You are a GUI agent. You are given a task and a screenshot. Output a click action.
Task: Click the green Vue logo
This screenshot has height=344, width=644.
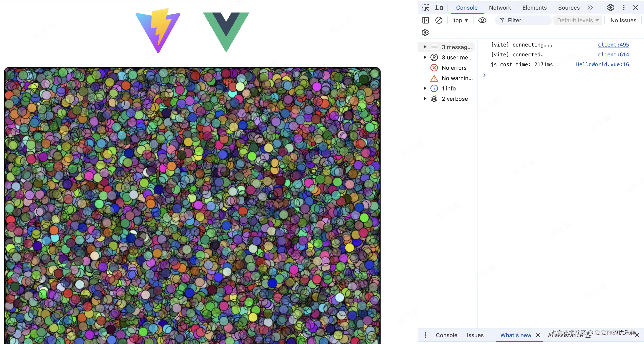tap(226, 31)
